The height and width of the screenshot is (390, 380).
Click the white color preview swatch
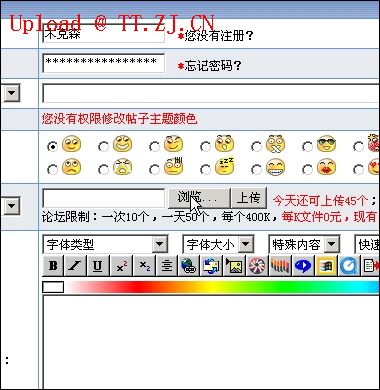[x=53, y=287]
